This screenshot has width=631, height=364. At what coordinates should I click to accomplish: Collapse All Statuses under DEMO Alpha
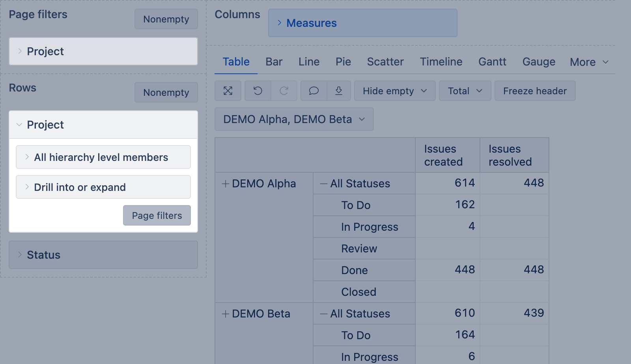[x=324, y=184]
